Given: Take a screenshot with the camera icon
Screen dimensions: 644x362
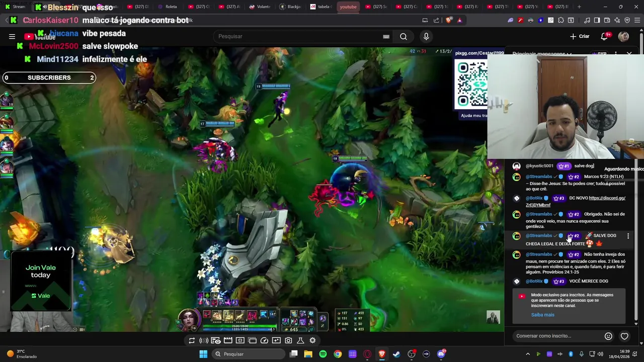Looking at the screenshot, I should 288,340.
